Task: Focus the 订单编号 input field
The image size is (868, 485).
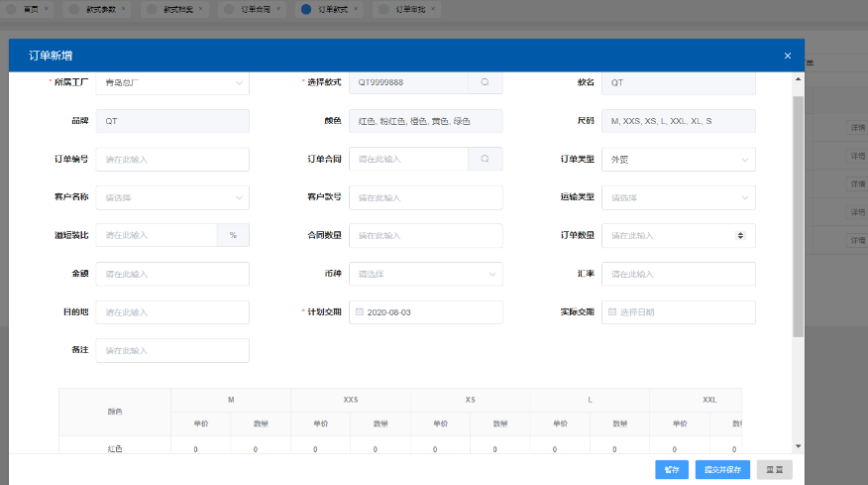Action: point(172,159)
